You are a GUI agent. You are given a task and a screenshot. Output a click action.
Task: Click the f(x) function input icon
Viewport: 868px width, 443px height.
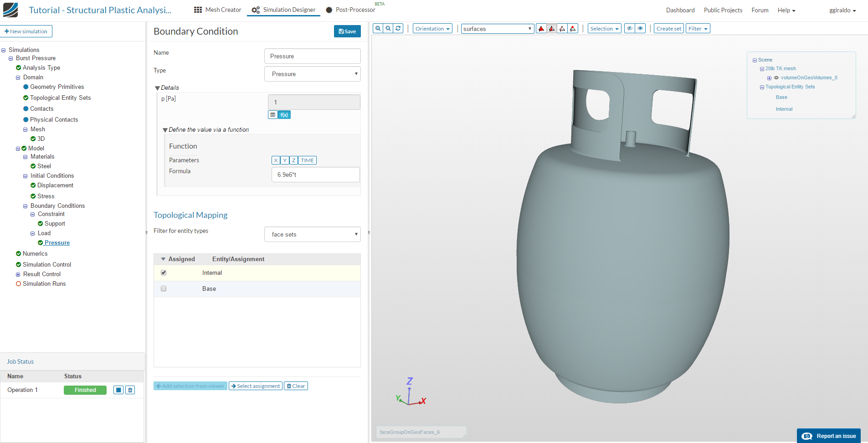284,115
